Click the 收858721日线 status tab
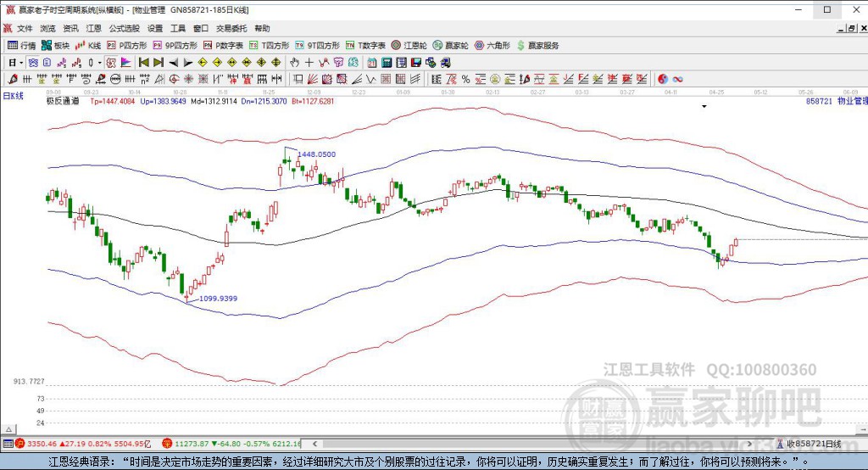This screenshot has height=470, width=868. tap(814, 444)
